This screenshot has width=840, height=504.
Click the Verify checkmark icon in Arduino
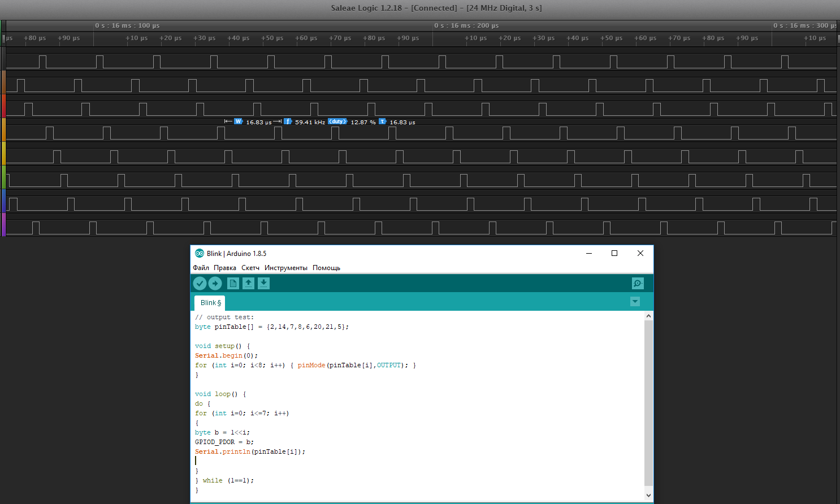(200, 284)
